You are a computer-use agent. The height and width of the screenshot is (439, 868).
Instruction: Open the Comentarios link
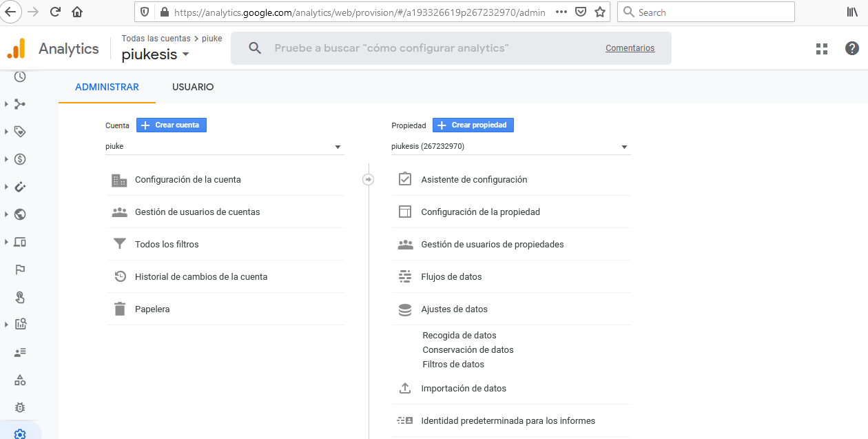(x=630, y=48)
